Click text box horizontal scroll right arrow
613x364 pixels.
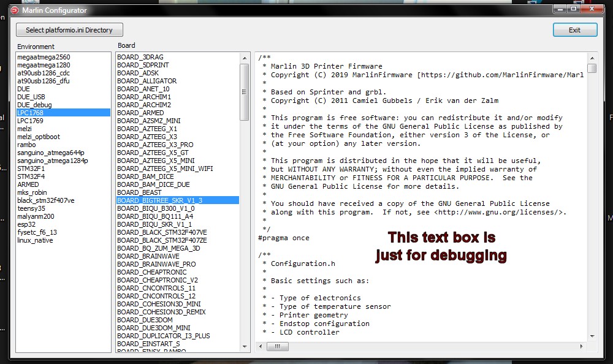point(581,346)
